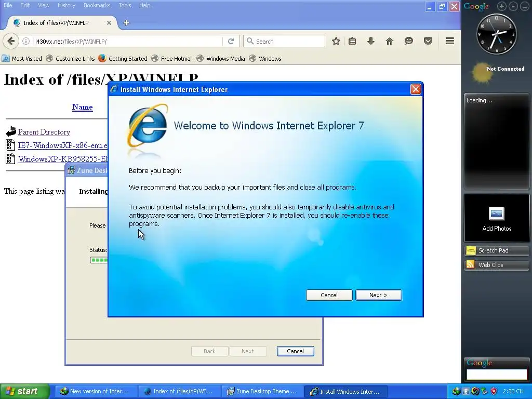The image size is (532, 399).
Task: Open the IE7-WindowsXP-x86-enu file link
Action: tap(63, 145)
